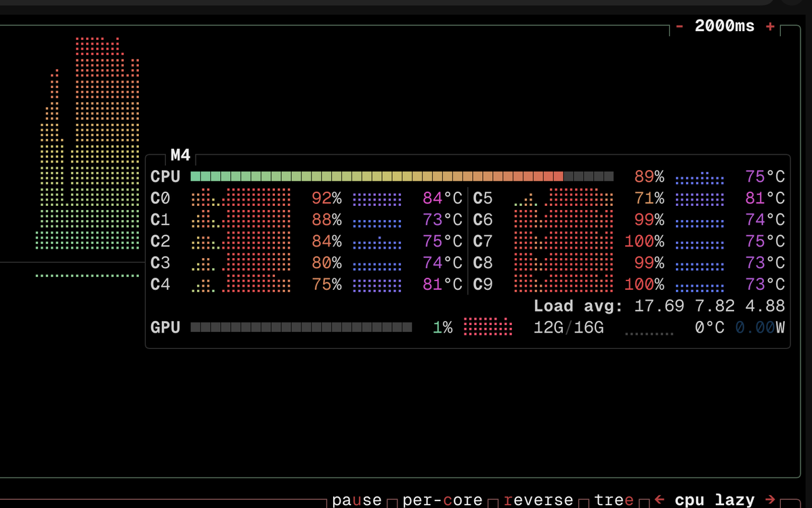This screenshot has height=508, width=812.
Task: Click core C6 usage 99%
Action: [649, 219]
